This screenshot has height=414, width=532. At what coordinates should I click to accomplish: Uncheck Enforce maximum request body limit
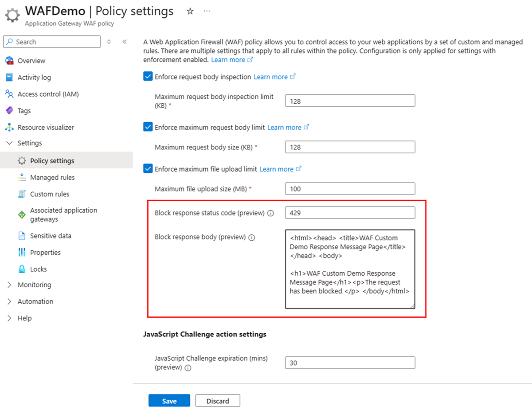(x=147, y=127)
